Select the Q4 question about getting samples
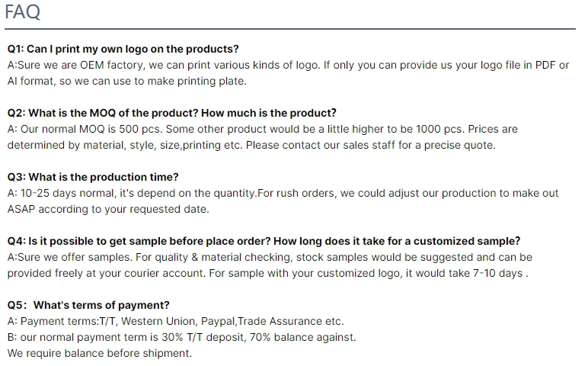 click(264, 242)
